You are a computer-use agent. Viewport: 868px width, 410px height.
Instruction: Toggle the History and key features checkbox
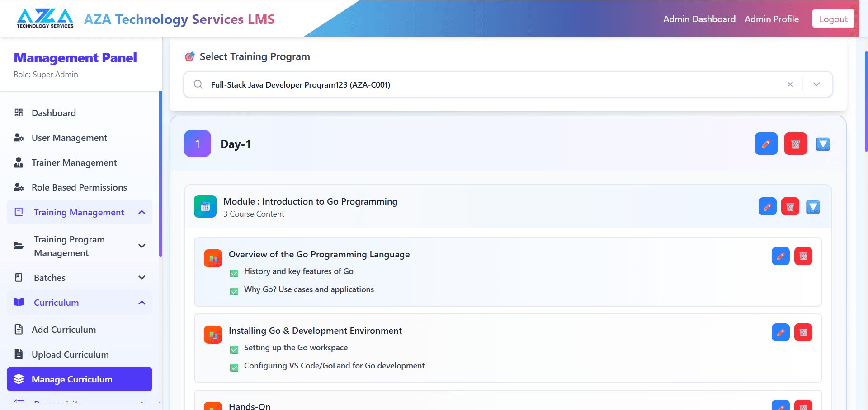point(234,273)
